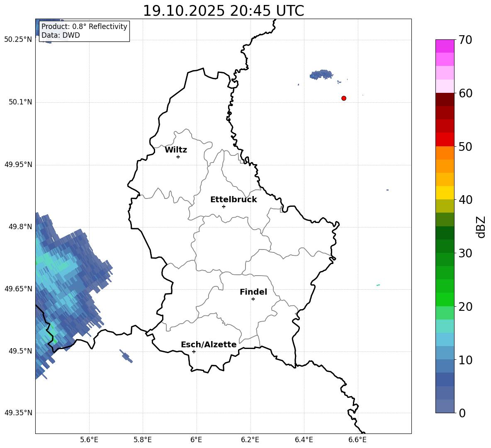Click the 50.1°N latitude label
The image size is (491, 448).
coord(20,102)
